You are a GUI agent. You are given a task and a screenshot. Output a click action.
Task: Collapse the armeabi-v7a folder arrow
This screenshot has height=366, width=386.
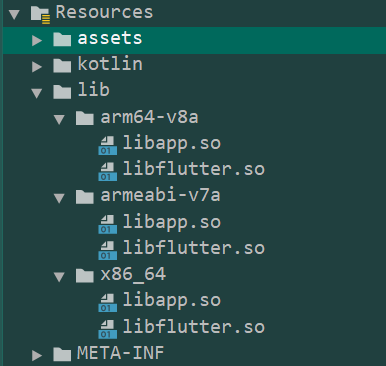(x=59, y=198)
